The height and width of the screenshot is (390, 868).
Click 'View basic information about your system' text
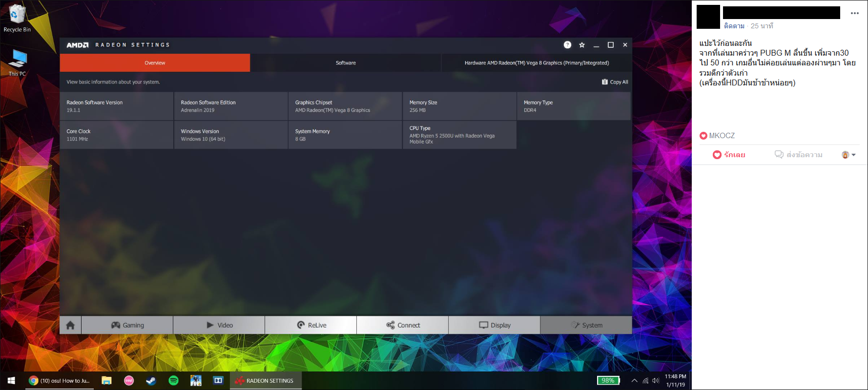[113, 82]
